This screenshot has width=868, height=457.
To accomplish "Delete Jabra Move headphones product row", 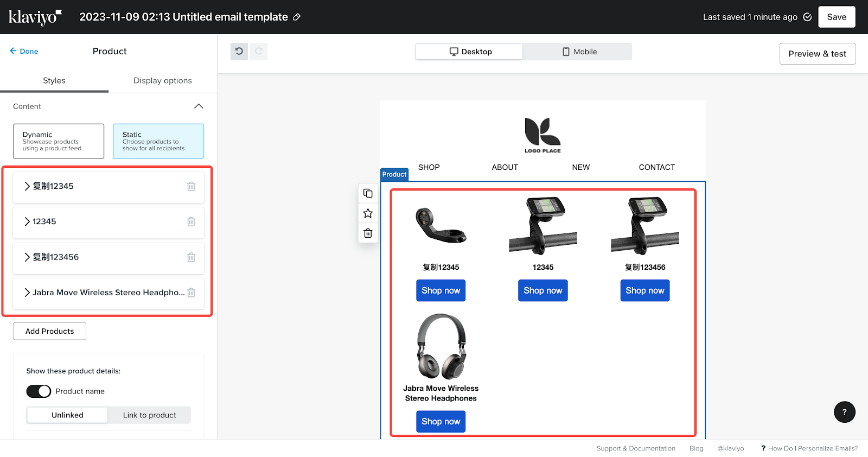I will pyautogui.click(x=191, y=293).
